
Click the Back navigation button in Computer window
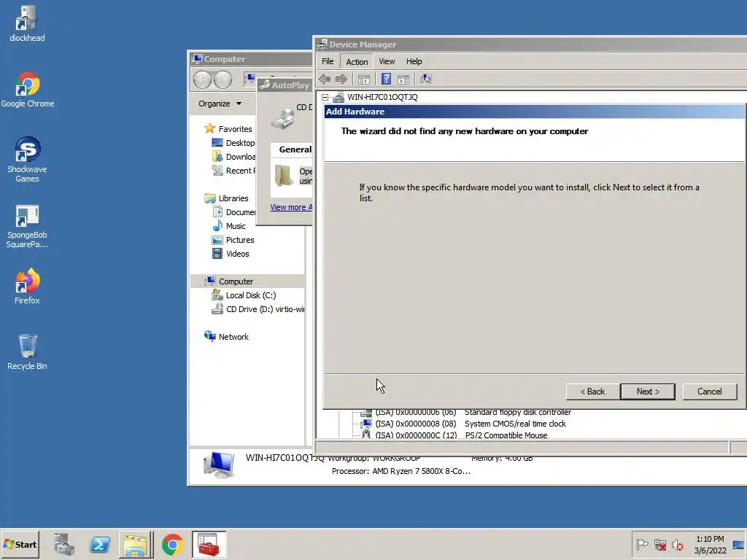[x=203, y=79]
